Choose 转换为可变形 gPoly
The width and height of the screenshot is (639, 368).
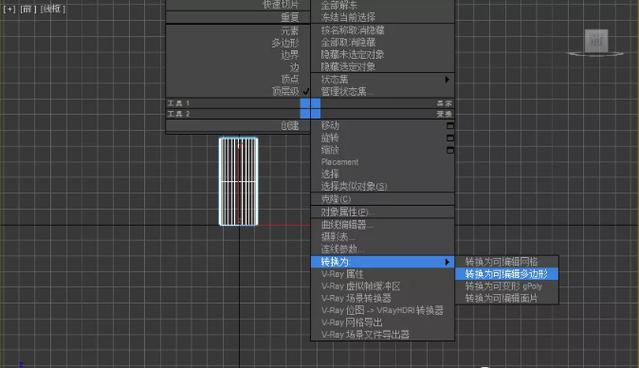tap(507, 286)
